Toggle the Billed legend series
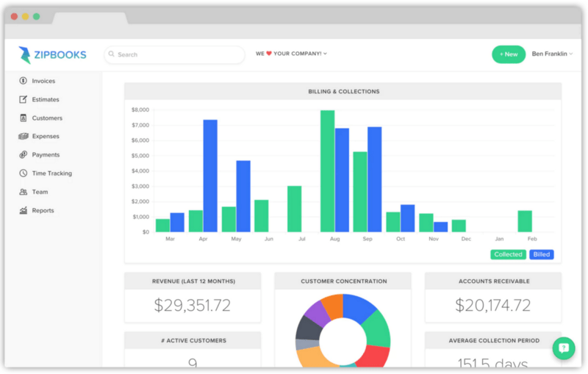The height and width of the screenshot is (374, 588). 541,254
